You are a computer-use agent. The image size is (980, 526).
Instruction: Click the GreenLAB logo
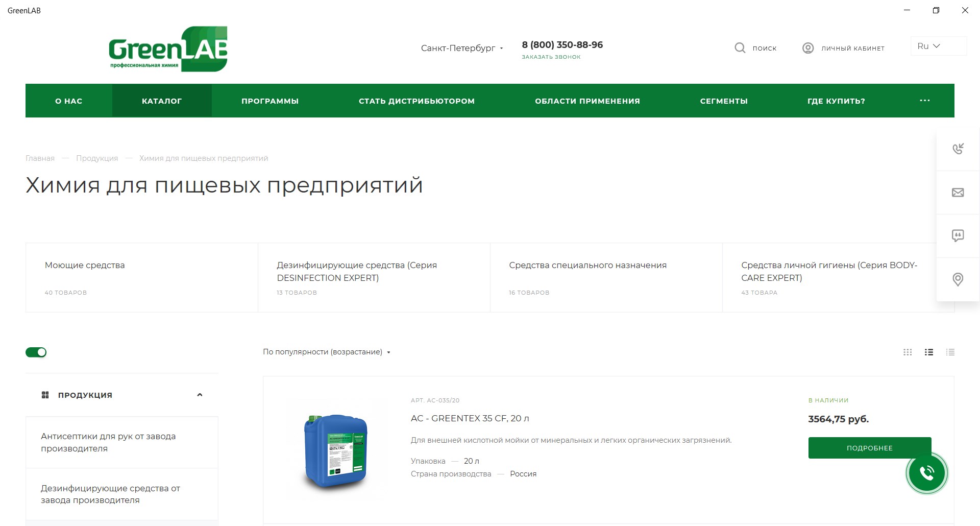(168, 49)
